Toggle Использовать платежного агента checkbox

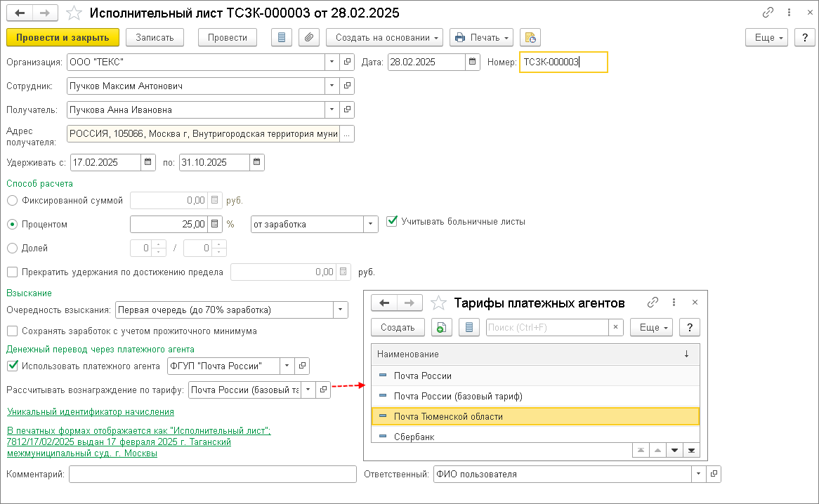pos(13,366)
